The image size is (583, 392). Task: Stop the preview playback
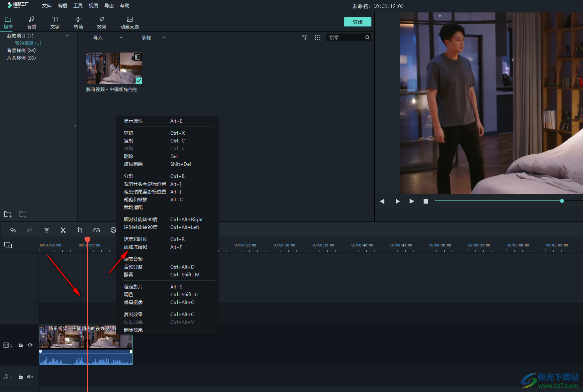pos(426,201)
